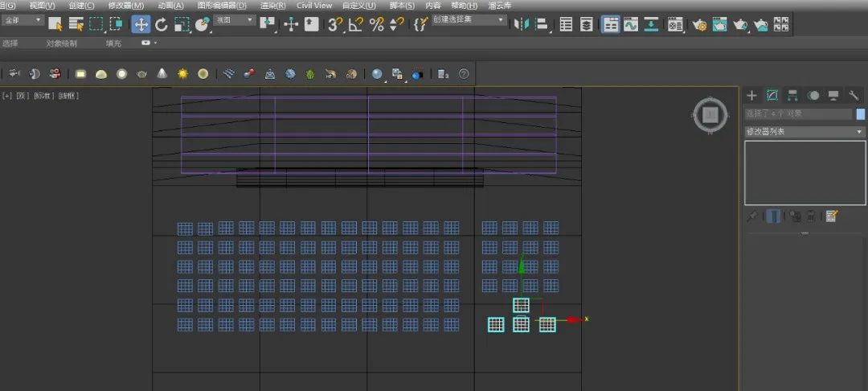The width and height of the screenshot is (868, 391).
Task: Toggle Select and Manipulate tool
Action: coord(291,24)
